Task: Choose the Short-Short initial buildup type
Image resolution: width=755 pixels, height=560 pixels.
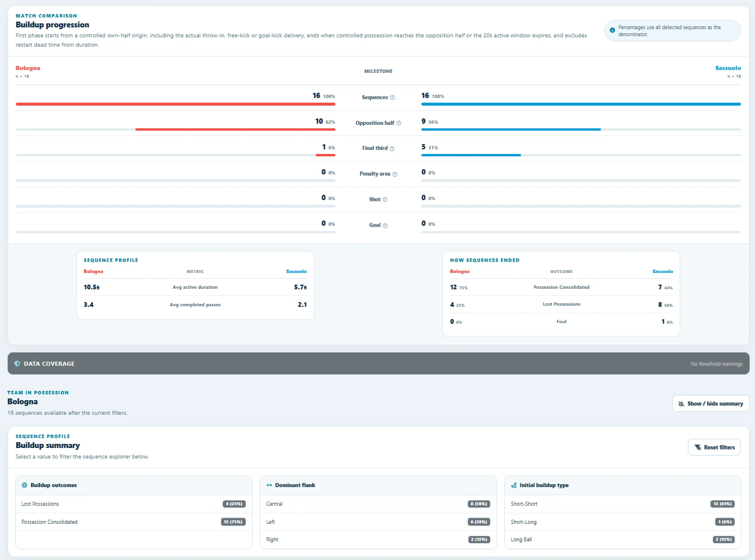Action: coord(623,504)
